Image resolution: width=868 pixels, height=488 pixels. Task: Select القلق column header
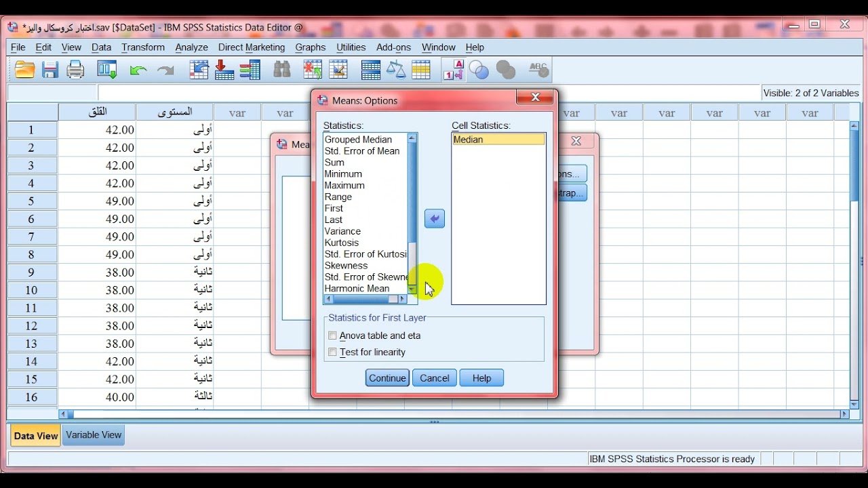pyautogui.click(x=97, y=113)
